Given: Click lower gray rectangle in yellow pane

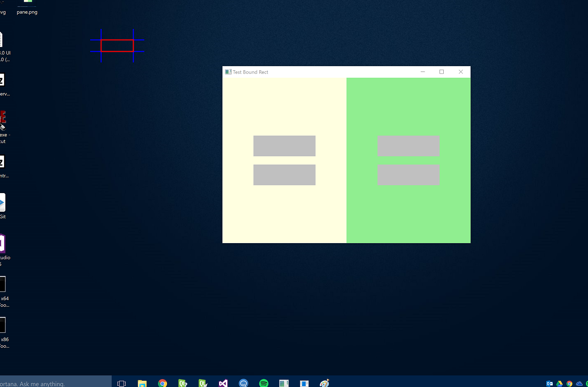Looking at the screenshot, I should (x=284, y=175).
